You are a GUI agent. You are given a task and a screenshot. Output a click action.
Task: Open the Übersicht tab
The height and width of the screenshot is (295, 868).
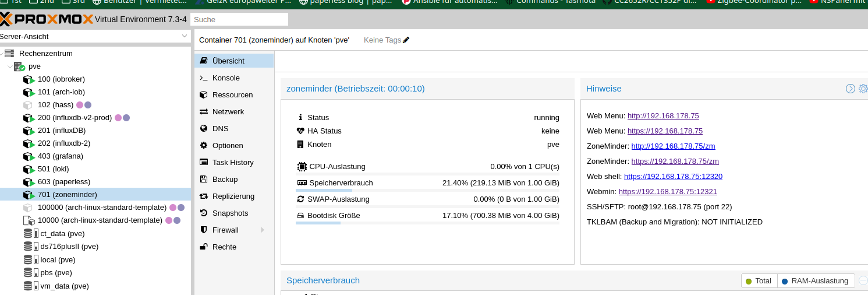234,61
